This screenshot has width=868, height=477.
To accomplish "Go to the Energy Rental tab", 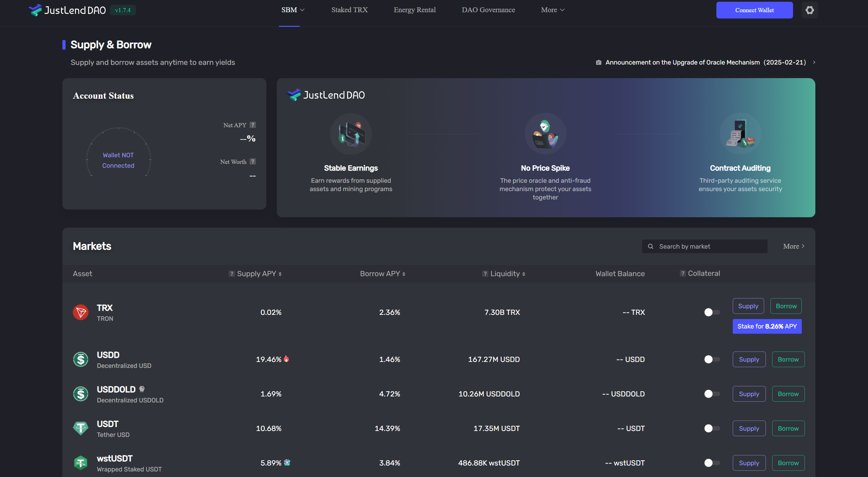I will 414,10.
